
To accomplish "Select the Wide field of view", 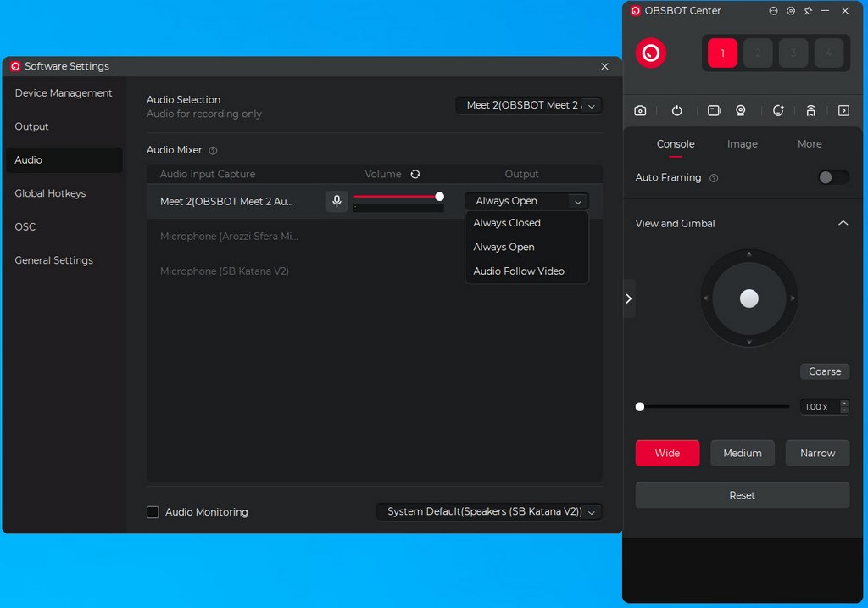I will [x=667, y=453].
